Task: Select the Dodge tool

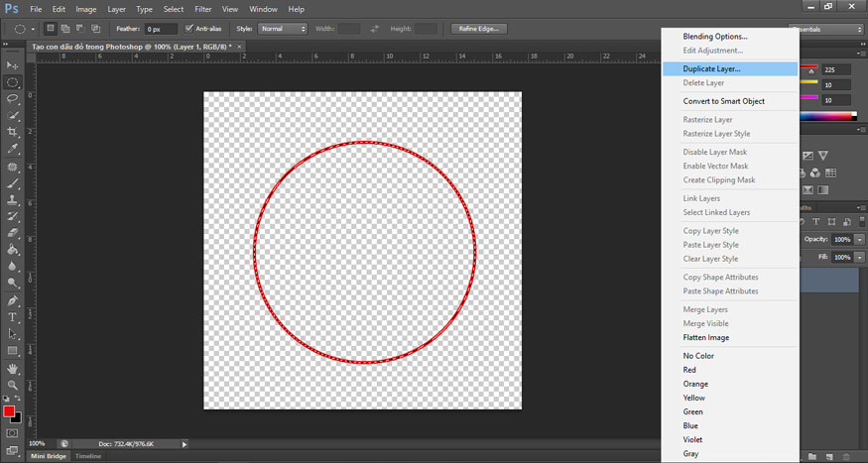Action: pos(12,283)
